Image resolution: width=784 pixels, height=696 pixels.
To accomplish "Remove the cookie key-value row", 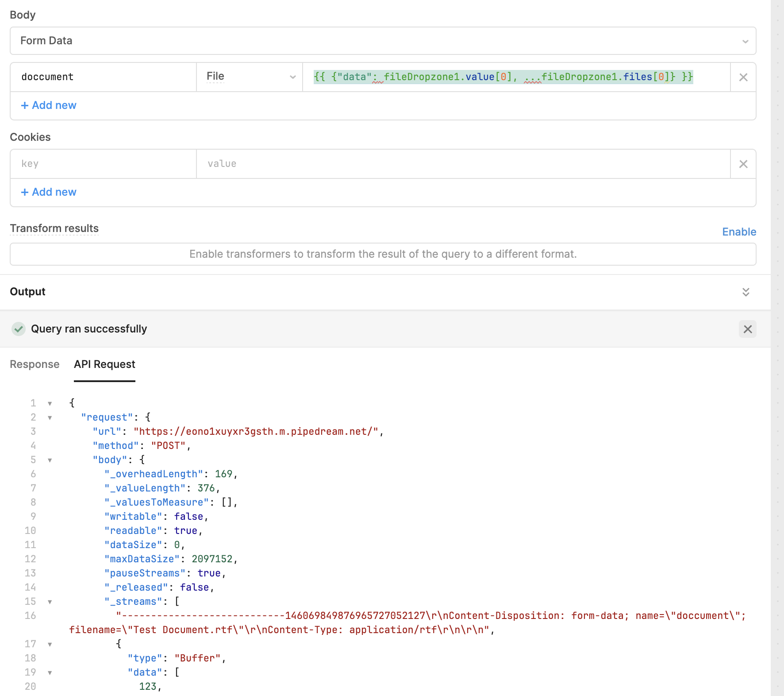I will point(743,164).
